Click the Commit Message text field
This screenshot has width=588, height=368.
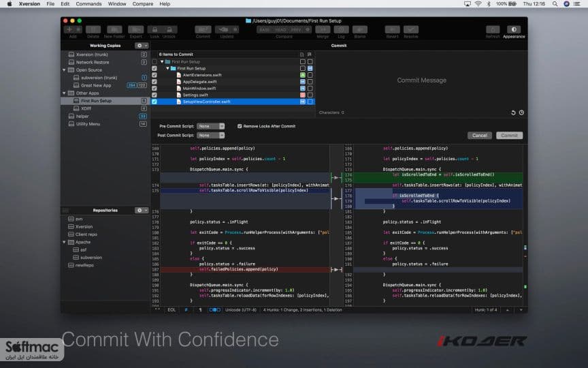[421, 80]
